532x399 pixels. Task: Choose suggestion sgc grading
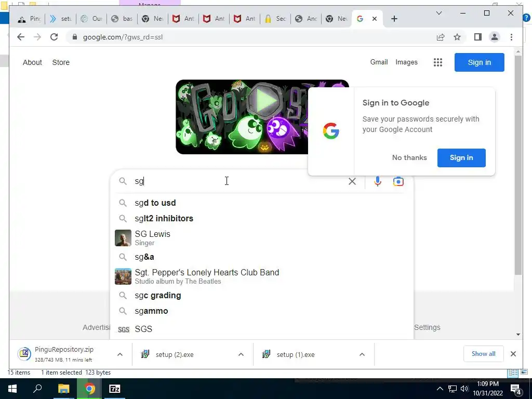[262, 296]
